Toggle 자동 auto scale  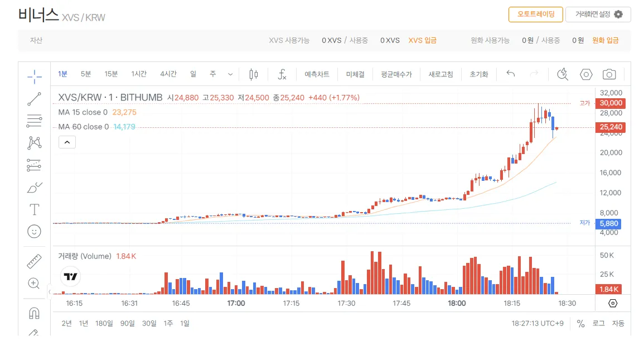coord(618,323)
